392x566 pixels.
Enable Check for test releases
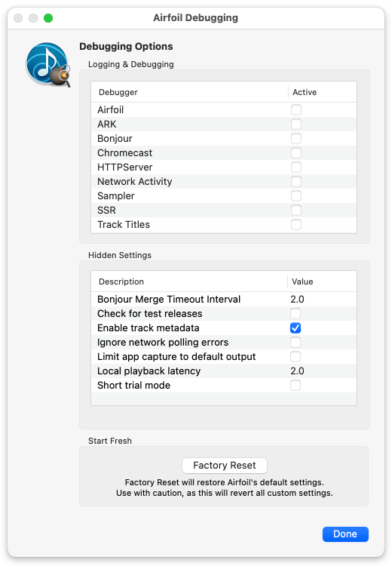pyautogui.click(x=296, y=314)
